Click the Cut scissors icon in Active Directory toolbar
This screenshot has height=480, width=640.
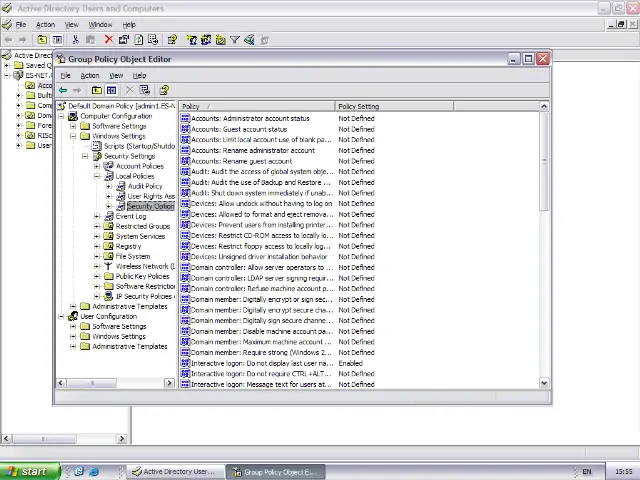[76, 40]
